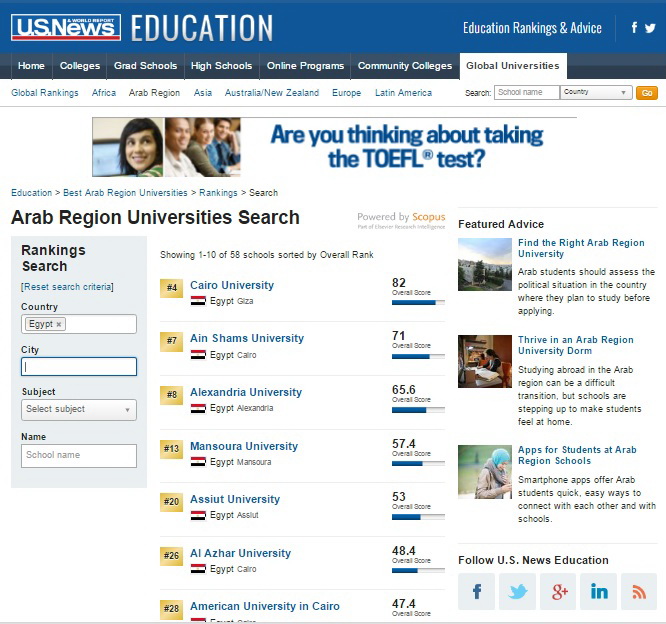Click Google Plus follow button
The height and width of the screenshot is (624, 666).
pos(558,591)
